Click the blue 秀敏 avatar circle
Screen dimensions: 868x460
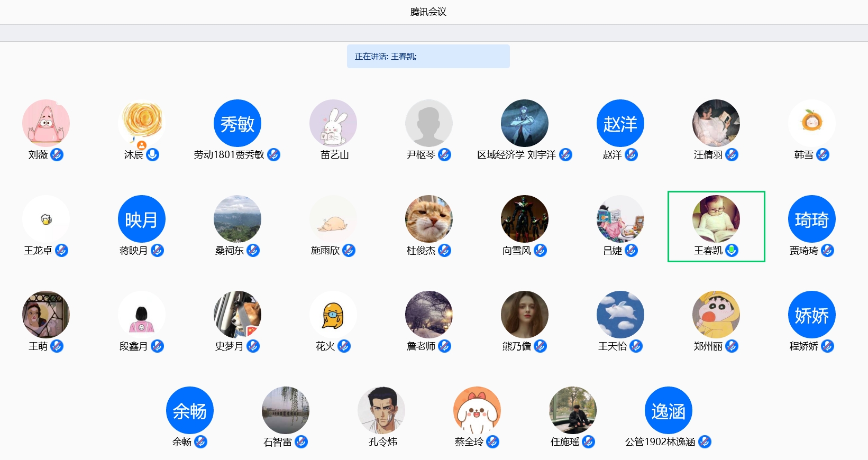[x=237, y=123]
